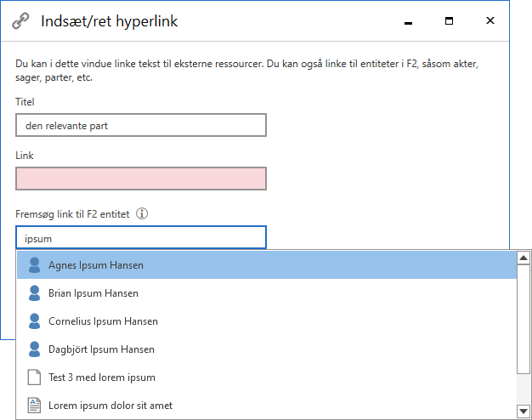Image resolution: width=532 pixels, height=420 pixels.
Task: Click the hyperlink chain icon in title bar
Action: [x=20, y=21]
